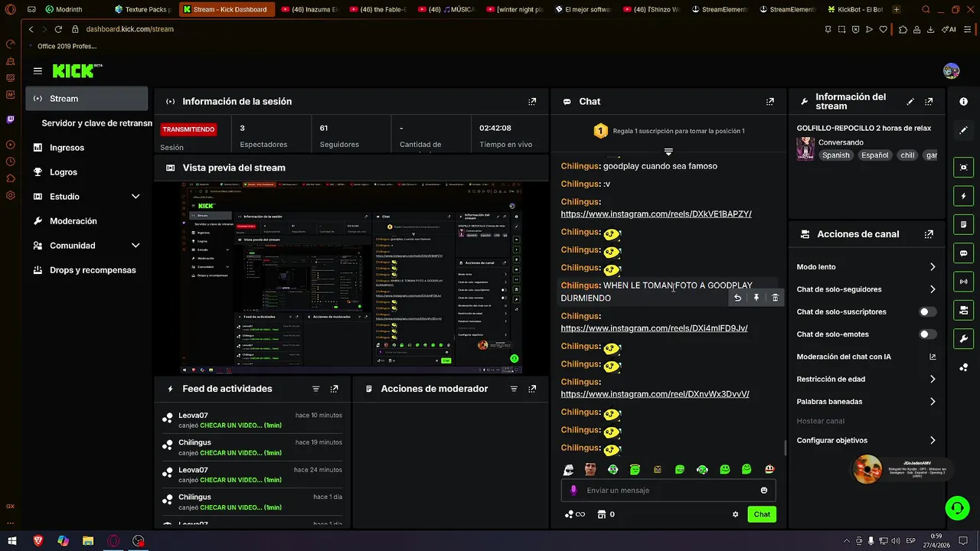The image size is (980, 551).
Task: Open Instagram reel link DXnvWx3DvvV
Action: pyautogui.click(x=655, y=394)
